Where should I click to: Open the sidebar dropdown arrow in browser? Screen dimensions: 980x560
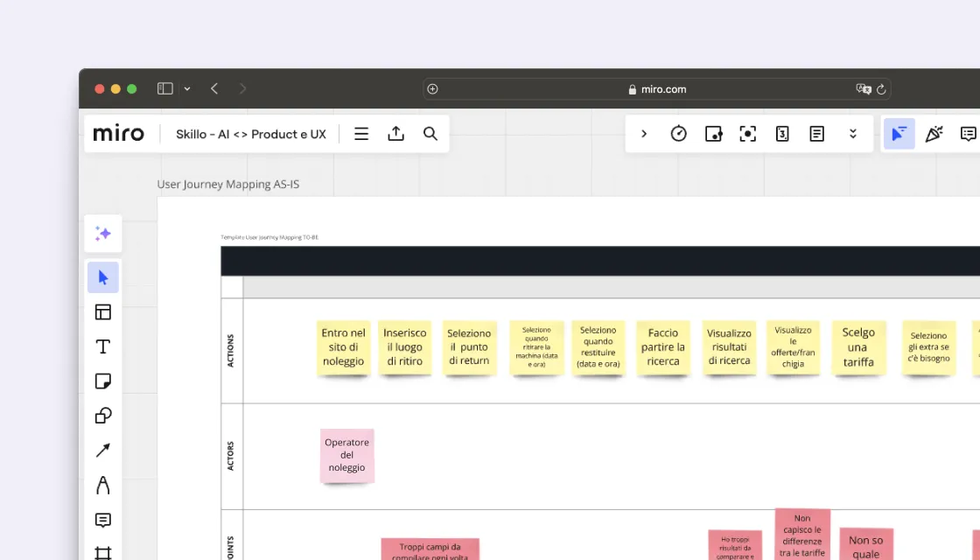pos(187,88)
